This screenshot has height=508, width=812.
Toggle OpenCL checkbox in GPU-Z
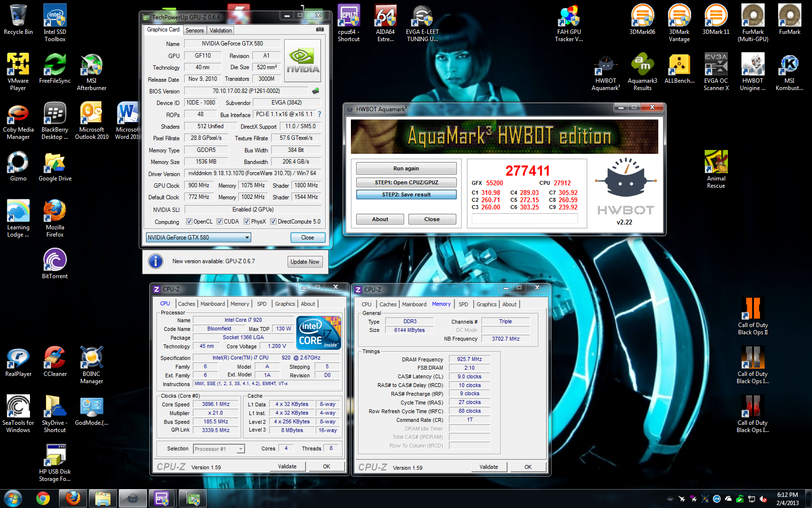click(x=189, y=222)
